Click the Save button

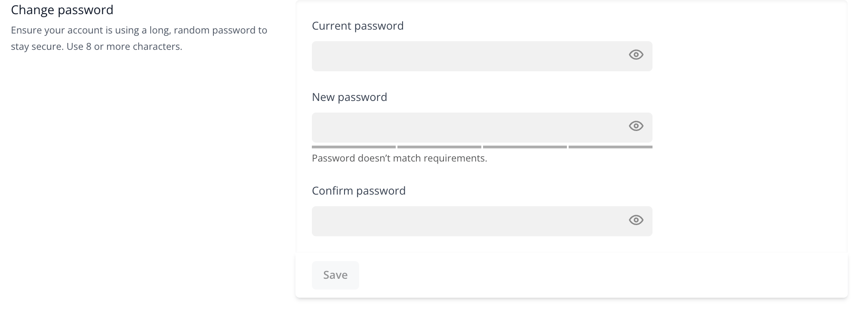[x=335, y=275]
